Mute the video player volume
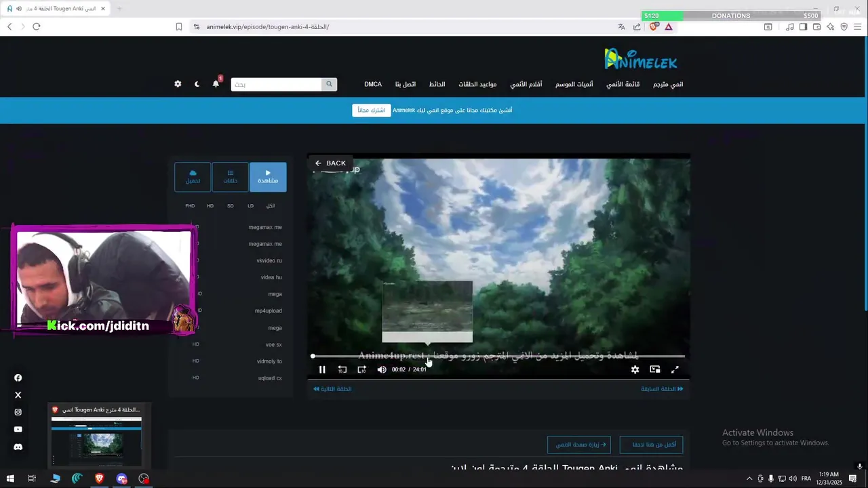The image size is (868, 488). [382, 369]
